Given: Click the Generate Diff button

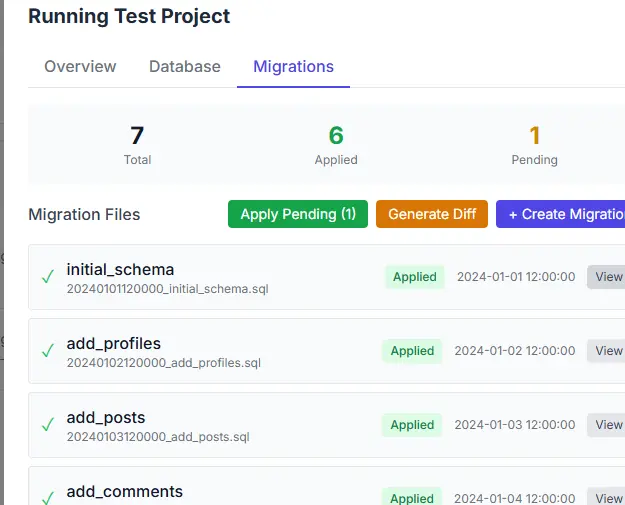Looking at the screenshot, I should tap(432, 214).
